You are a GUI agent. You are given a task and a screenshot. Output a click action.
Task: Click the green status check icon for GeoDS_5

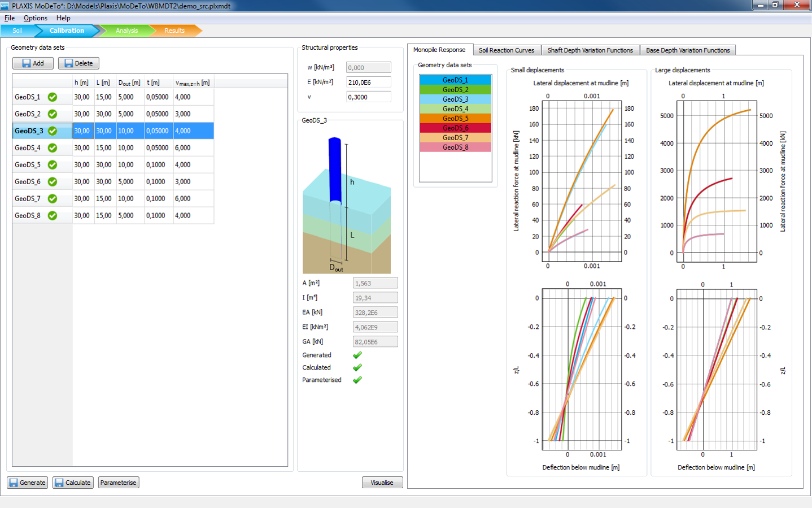[53, 165]
